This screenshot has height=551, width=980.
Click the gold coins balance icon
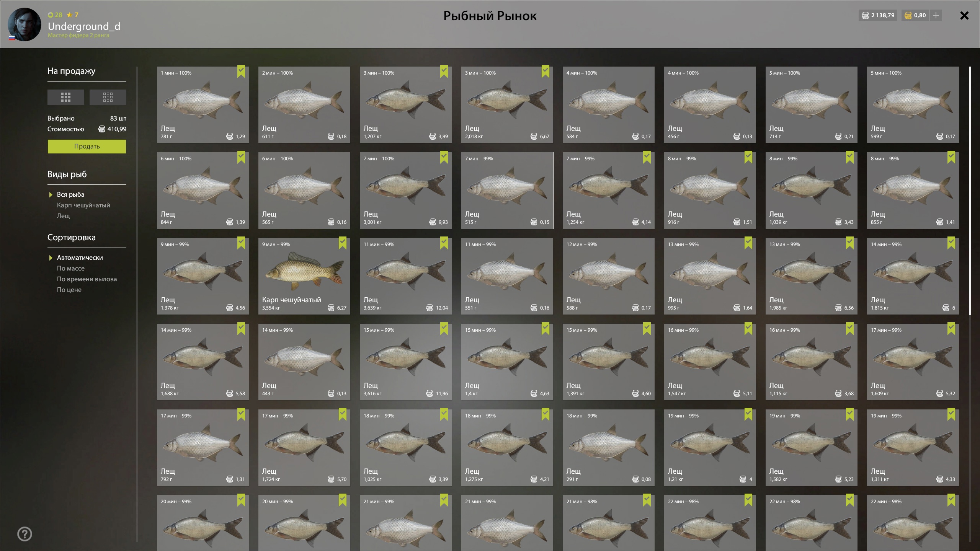[x=908, y=15]
